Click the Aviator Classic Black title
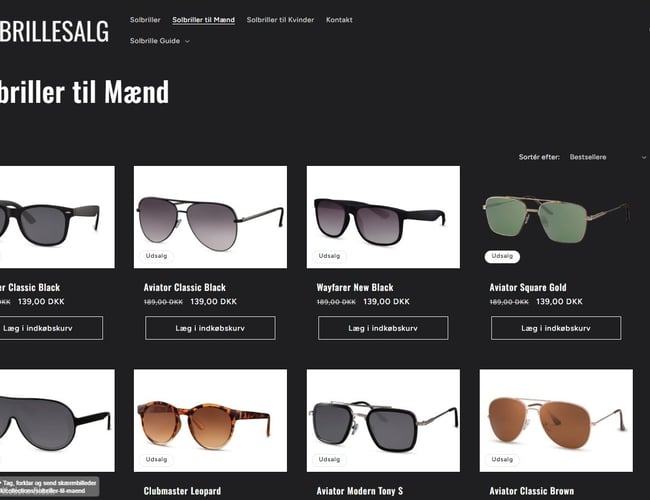 [x=185, y=288]
